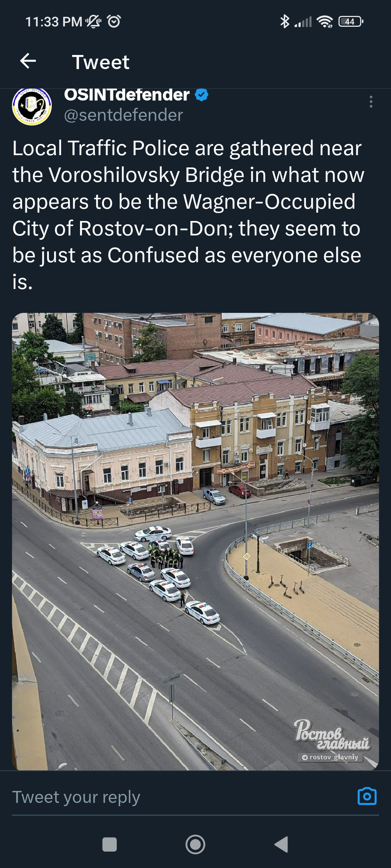Click the blue verified badge
391x868 pixels.
[202, 95]
